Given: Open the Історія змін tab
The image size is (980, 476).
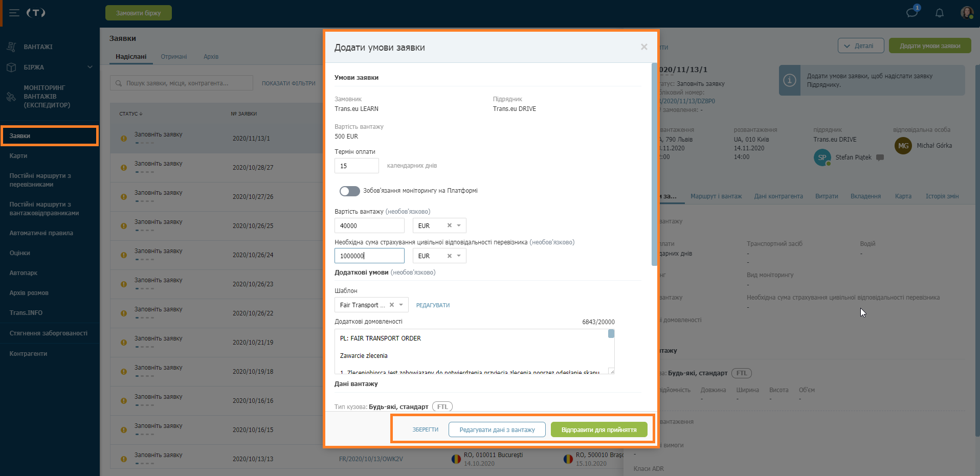Looking at the screenshot, I should tap(942, 196).
